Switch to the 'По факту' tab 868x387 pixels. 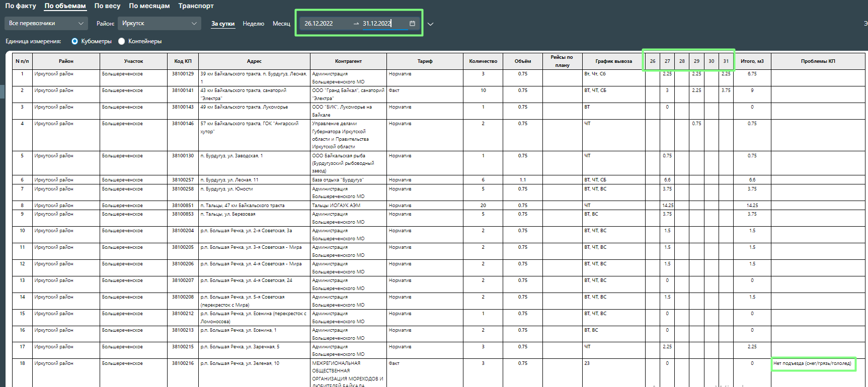(x=21, y=6)
